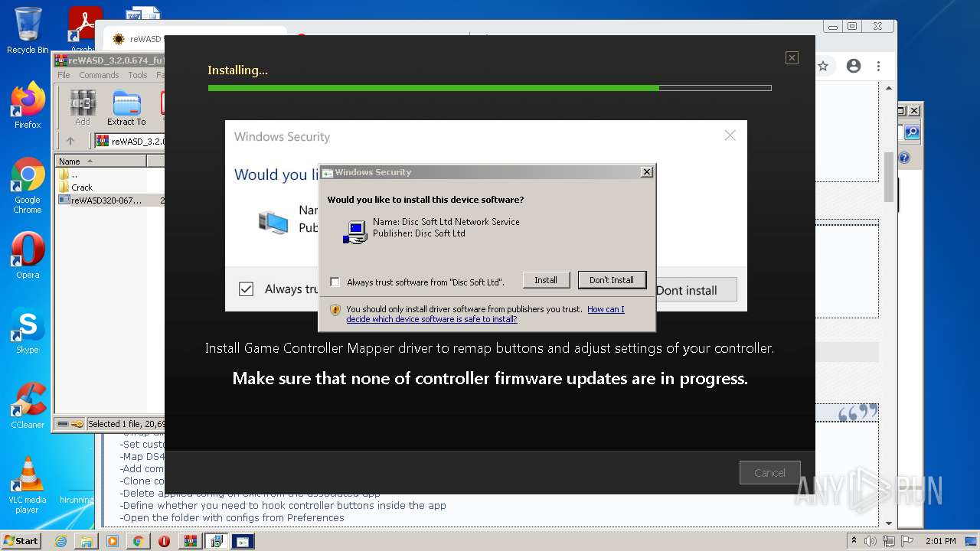The image size is (980, 551).
Task: Switch to WinRAR via taskbar icon
Action: click(190, 541)
